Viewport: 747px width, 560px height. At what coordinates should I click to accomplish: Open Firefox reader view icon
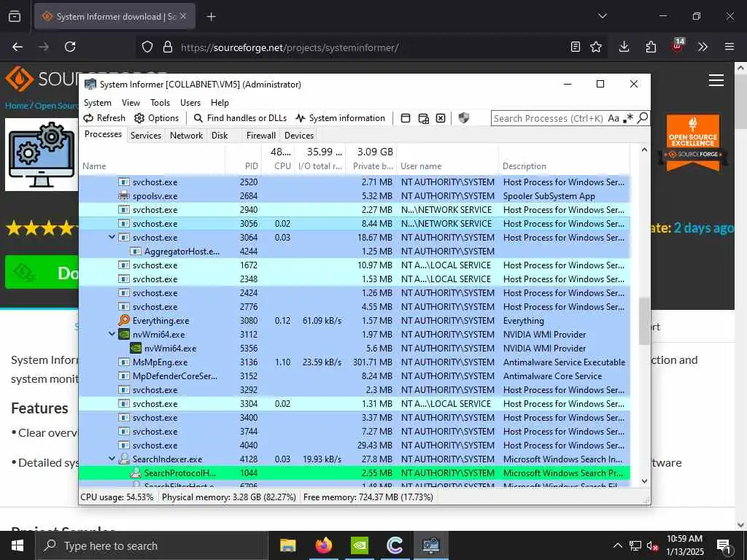tap(576, 47)
